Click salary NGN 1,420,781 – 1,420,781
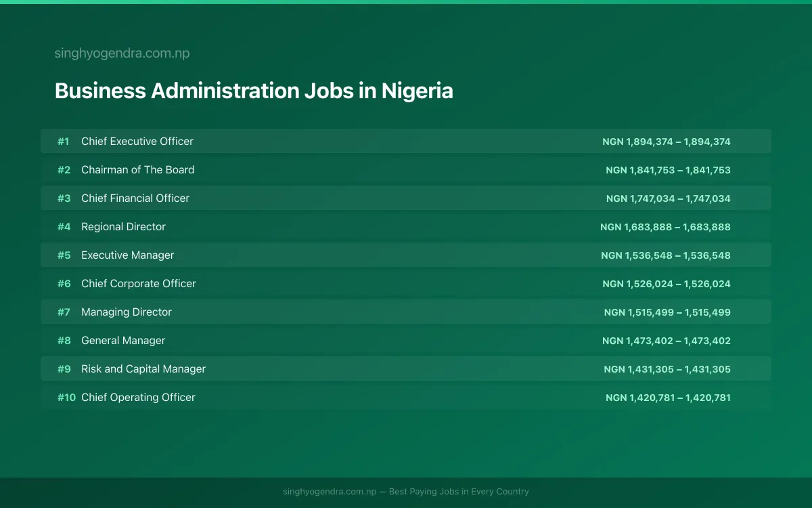812x508 pixels. click(668, 398)
